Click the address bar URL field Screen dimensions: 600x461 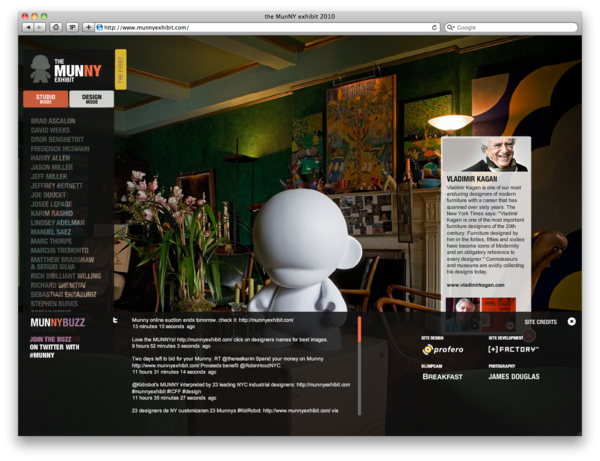[267, 28]
